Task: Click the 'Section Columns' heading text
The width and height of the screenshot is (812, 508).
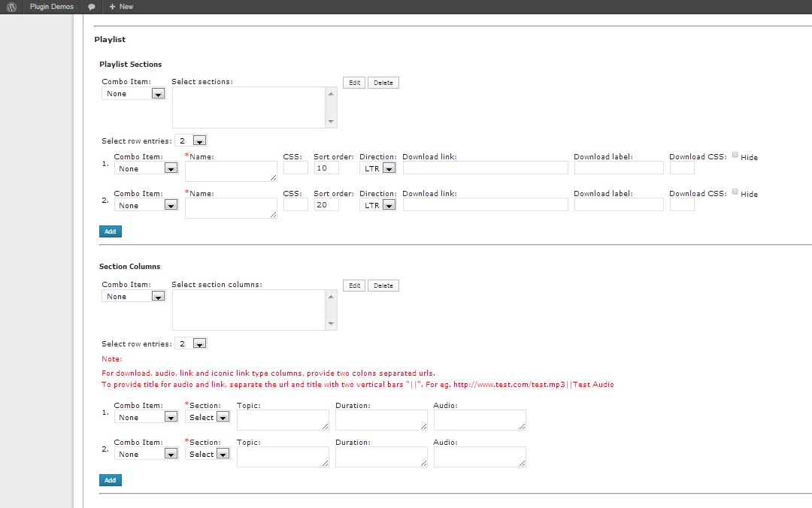Action: pyautogui.click(x=129, y=266)
